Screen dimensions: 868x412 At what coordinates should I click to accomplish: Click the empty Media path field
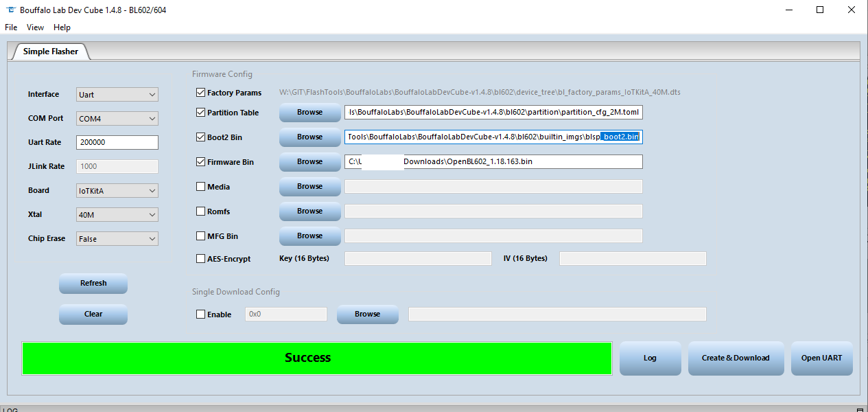coord(493,187)
